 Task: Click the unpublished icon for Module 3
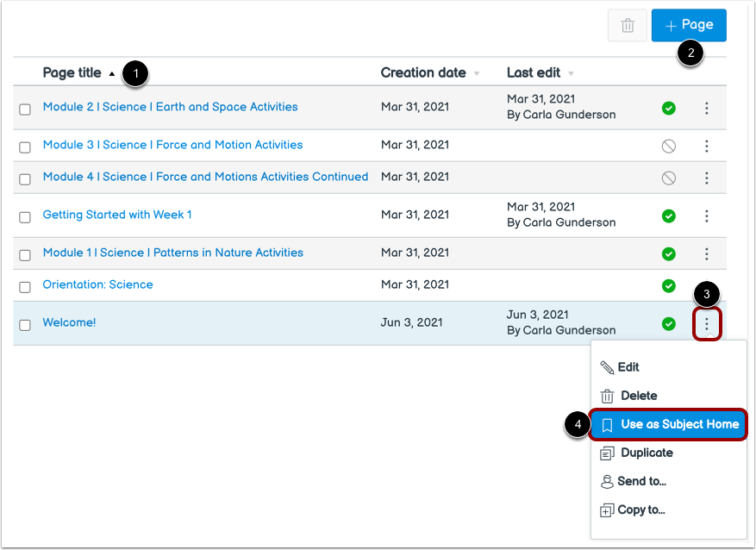pyautogui.click(x=668, y=145)
